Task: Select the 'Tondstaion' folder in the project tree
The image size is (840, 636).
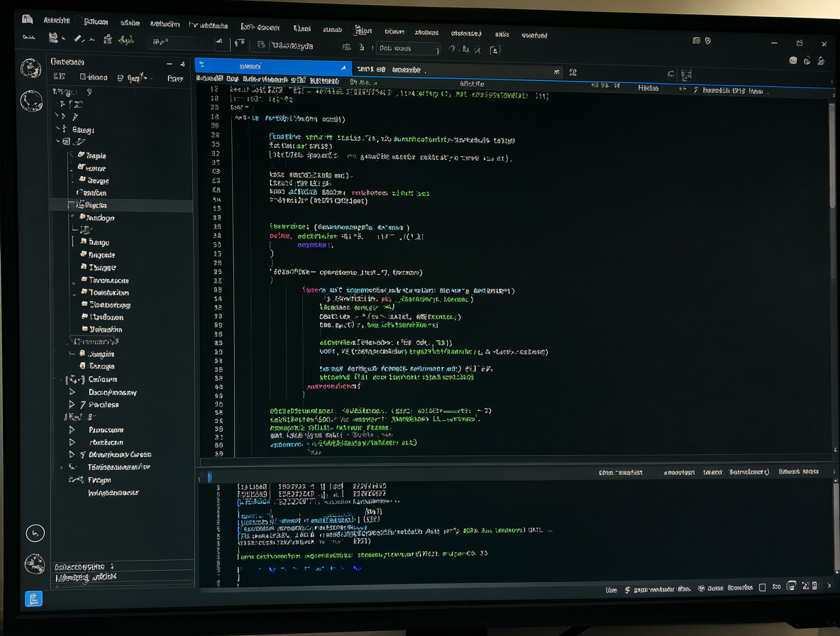Action: (105, 292)
